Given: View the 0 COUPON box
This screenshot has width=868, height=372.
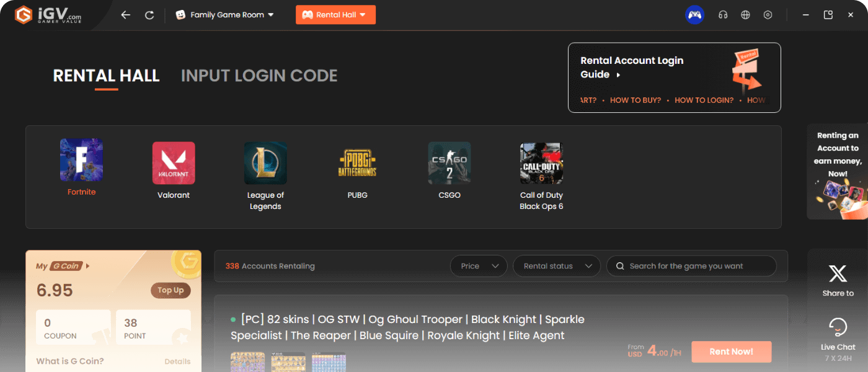Looking at the screenshot, I should pyautogui.click(x=73, y=329).
